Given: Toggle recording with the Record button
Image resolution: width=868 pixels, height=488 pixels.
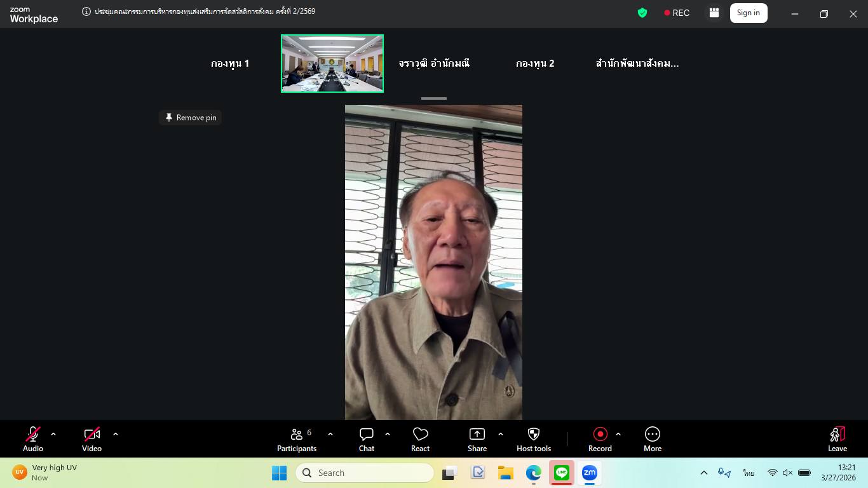Looking at the screenshot, I should [x=600, y=440].
